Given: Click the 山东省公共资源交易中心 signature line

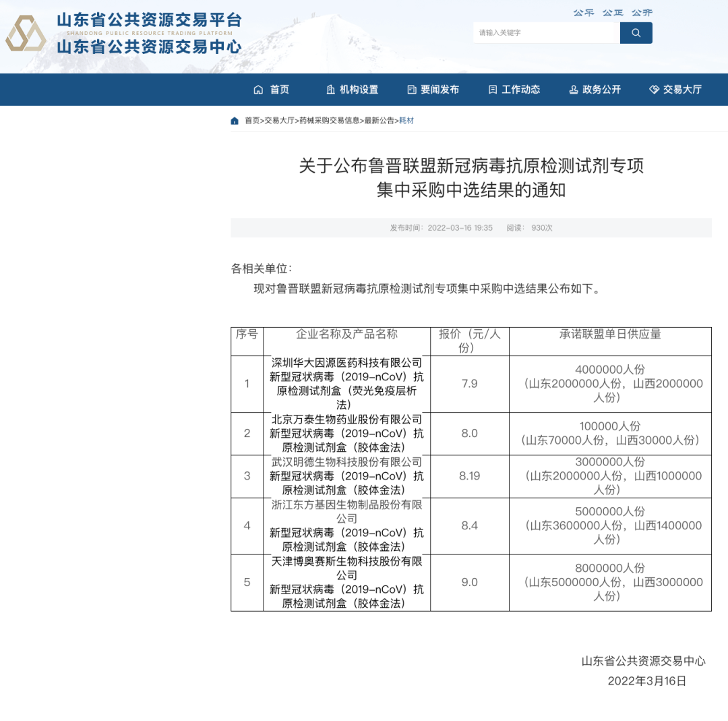Looking at the screenshot, I should point(644,661).
